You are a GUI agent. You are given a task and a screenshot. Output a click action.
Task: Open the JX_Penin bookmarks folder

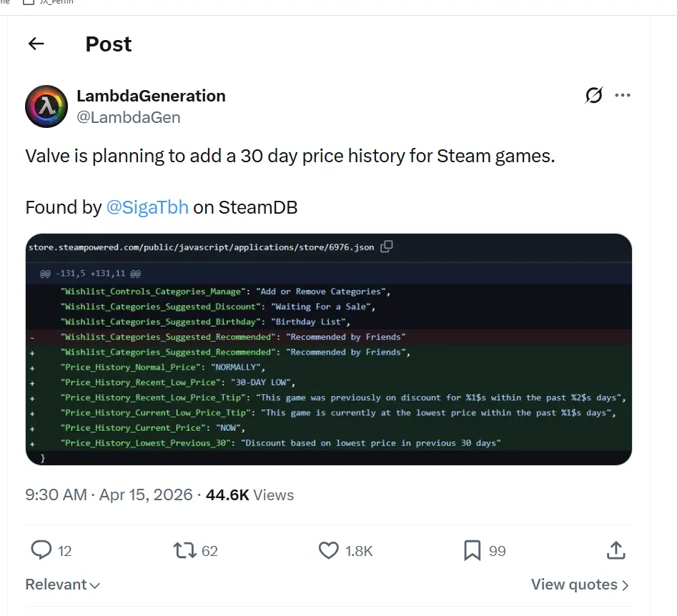[49, 2]
